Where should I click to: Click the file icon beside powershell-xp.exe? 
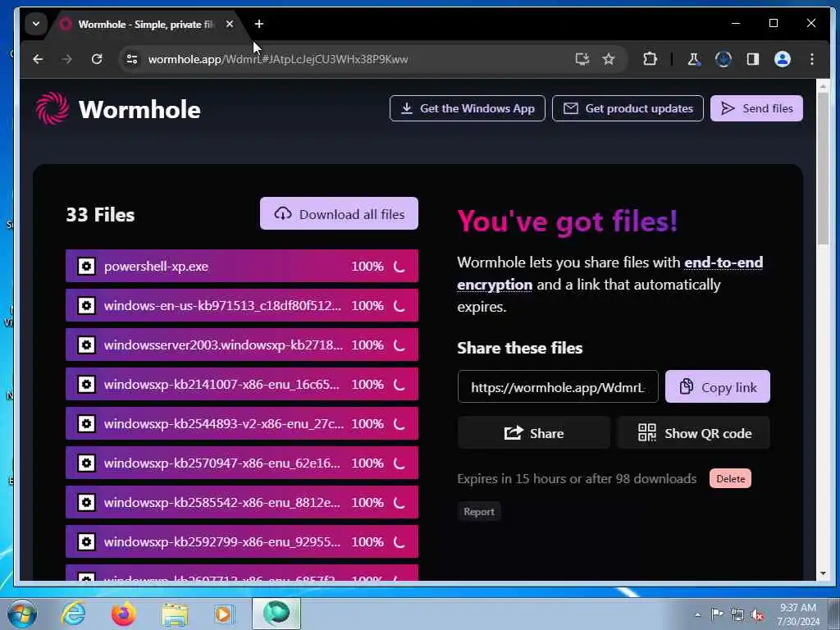(x=86, y=267)
